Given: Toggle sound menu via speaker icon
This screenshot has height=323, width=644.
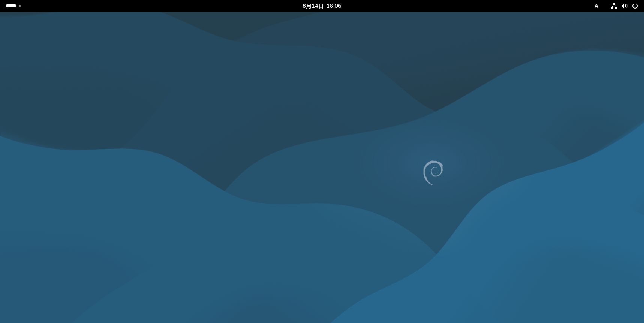Looking at the screenshot, I should (624, 6).
